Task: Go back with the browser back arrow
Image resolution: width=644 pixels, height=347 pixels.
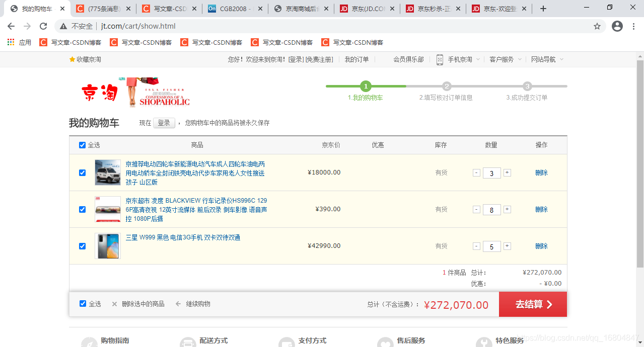Action: [11, 26]
